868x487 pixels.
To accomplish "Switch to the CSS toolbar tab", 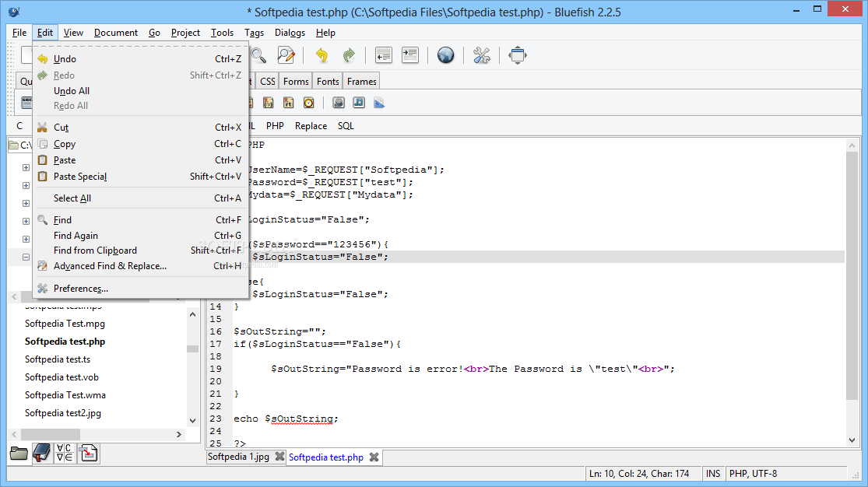I will pyautogui.click(x=267, y=82).
